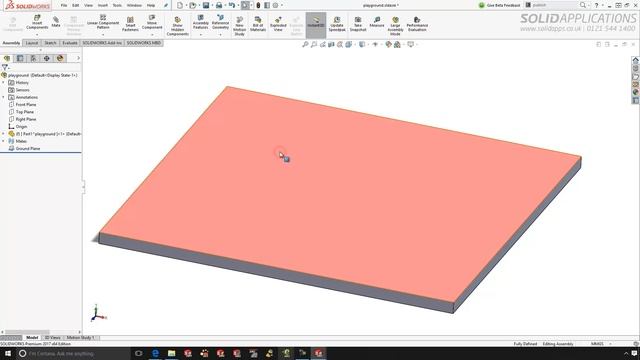Open the Measure tool
This screenshot has height=360, width=640.
(x=377, y=22)
